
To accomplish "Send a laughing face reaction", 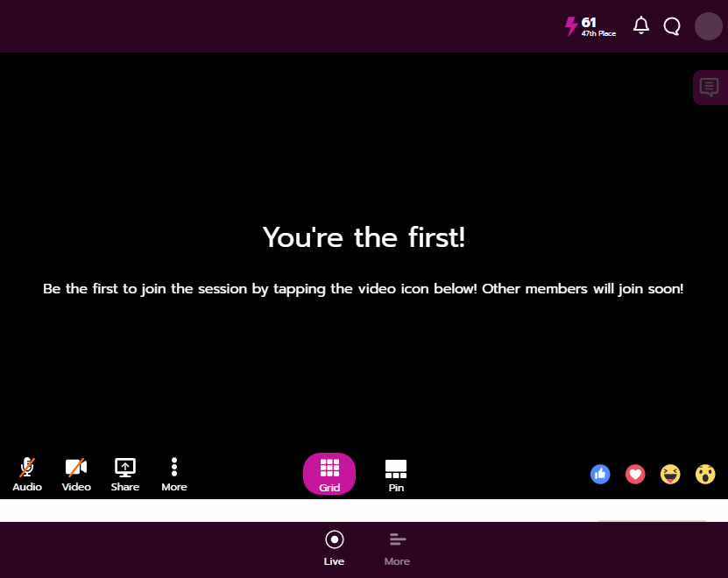I will (670, 474).
